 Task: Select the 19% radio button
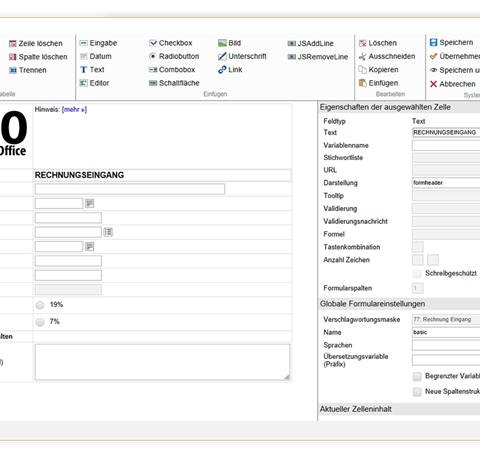(40, 305)
